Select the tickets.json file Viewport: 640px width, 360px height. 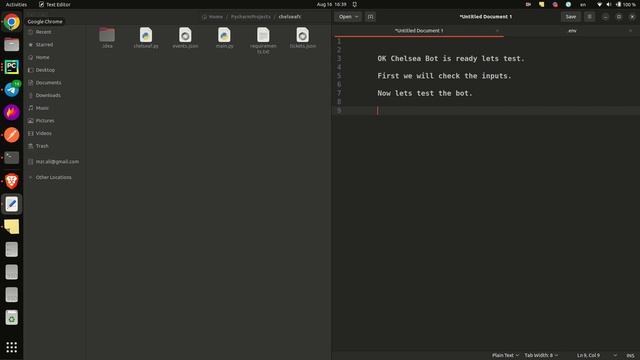pos(302,38)
